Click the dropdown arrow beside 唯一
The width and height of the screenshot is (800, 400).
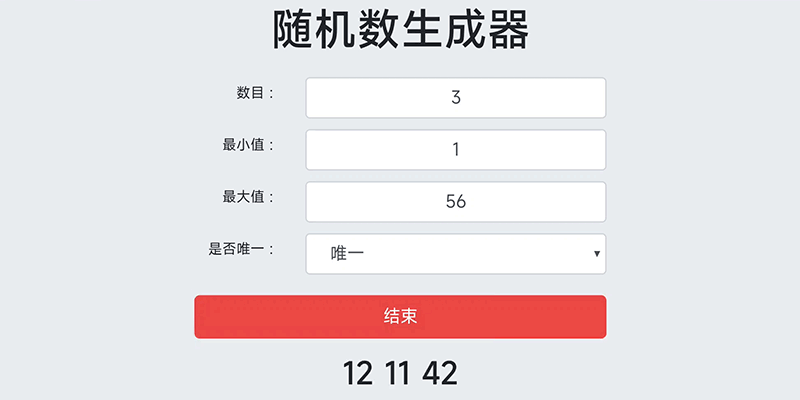597,254
